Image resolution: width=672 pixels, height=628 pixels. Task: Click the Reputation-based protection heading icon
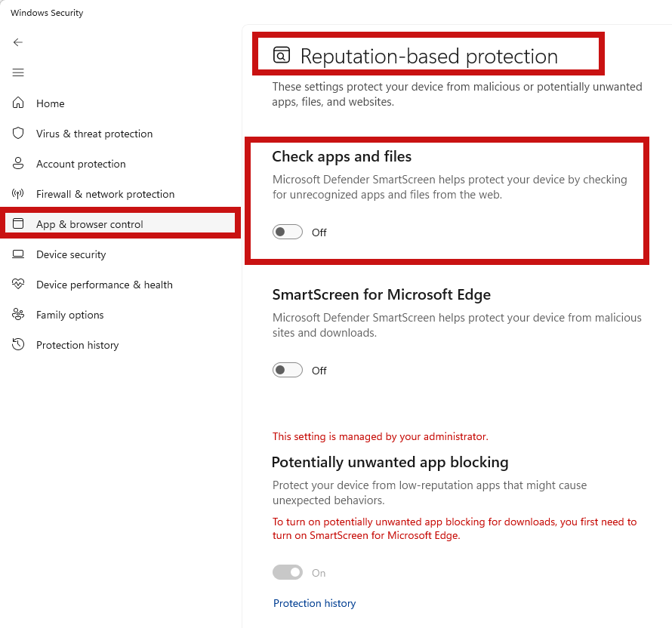point(282,56)
